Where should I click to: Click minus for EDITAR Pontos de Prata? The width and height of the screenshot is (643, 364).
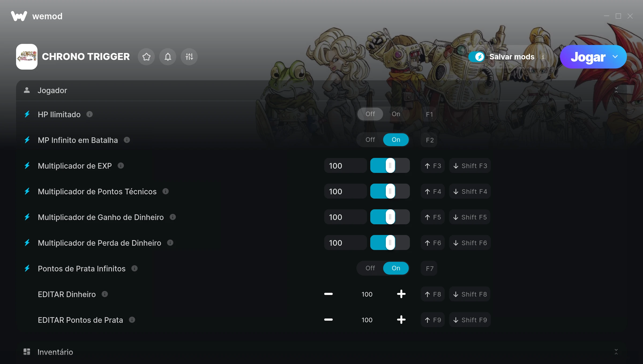click(x=328, y=320)
